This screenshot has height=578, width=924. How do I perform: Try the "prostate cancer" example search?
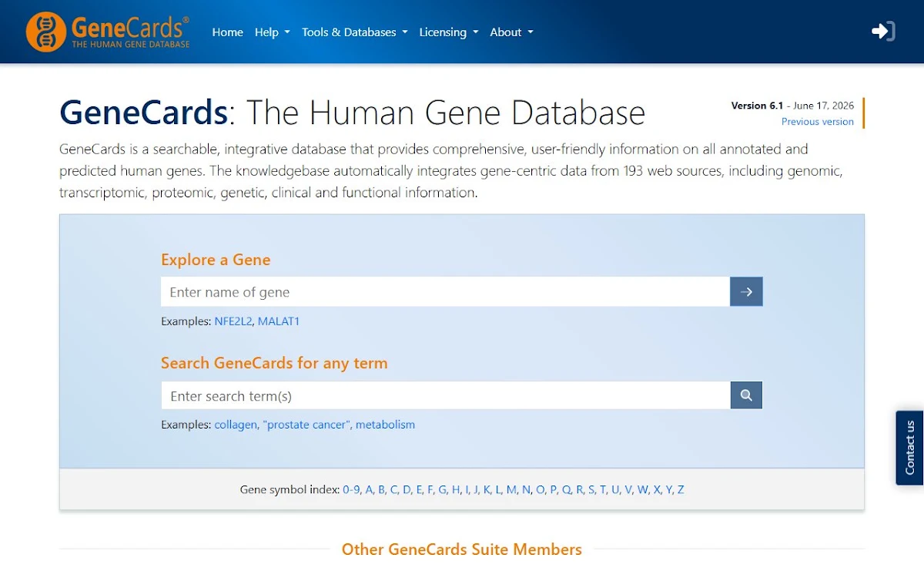[x=306, y=424]
